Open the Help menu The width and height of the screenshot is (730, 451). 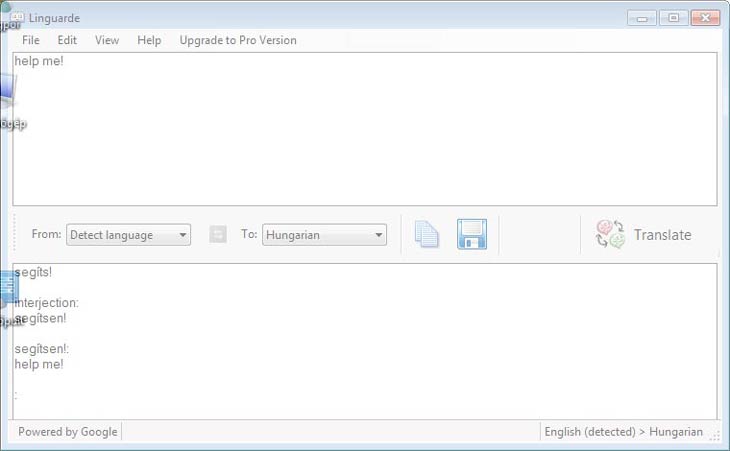[x=149, y=40]
